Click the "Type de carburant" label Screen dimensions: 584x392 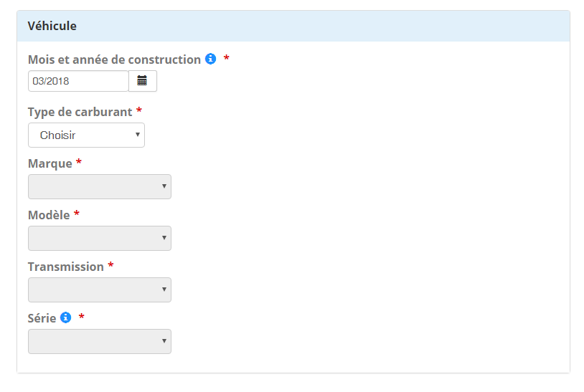point(80,112)
